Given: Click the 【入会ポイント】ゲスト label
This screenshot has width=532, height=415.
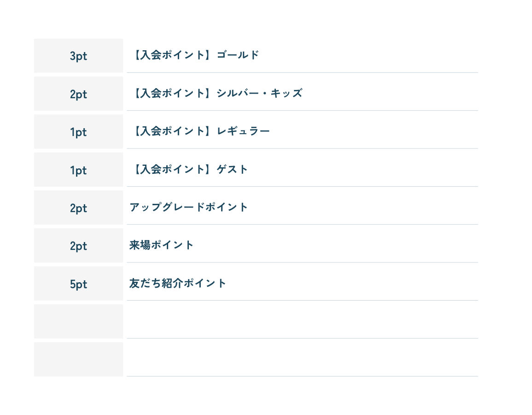Looking at the screenshot, I should click(x=189, y=169).
